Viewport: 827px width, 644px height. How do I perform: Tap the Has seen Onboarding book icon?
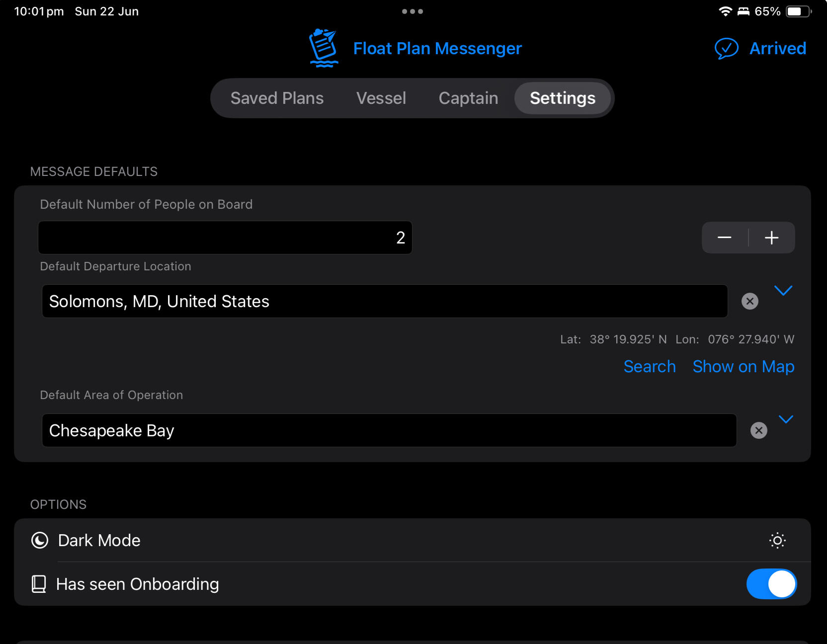point(39,584)
